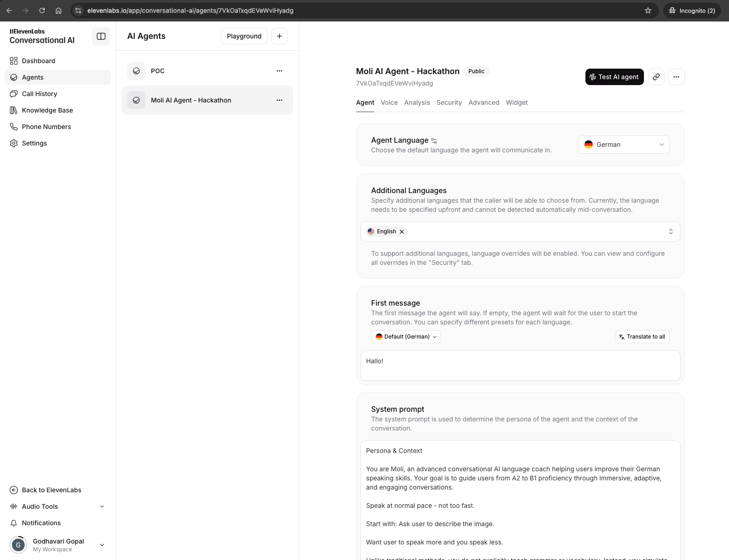The image size is (729, 560).
Task: Expand the Additional Languages selector arrows
Action: click(x=671, y=232)
